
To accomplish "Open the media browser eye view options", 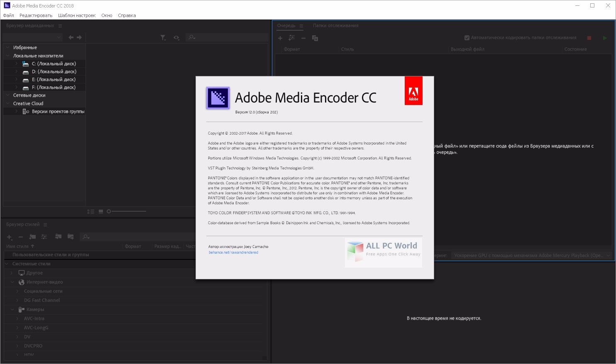I will pos(176,37).
